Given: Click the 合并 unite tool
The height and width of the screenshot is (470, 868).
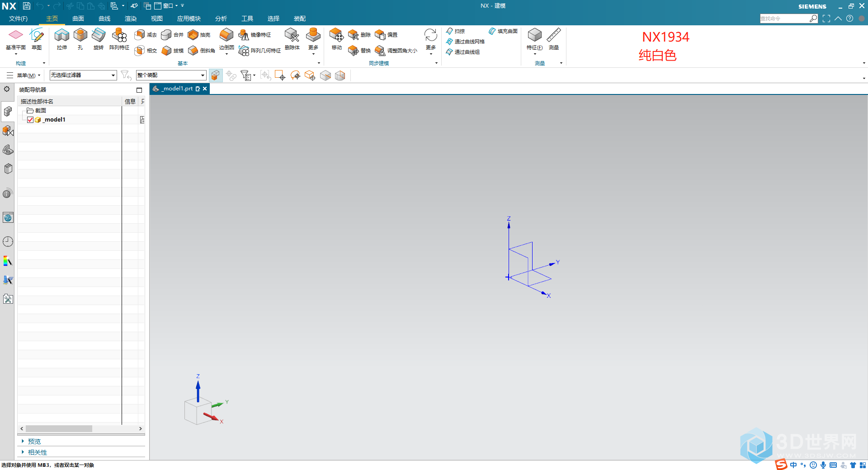Looking at the screenshot, I should coord(172,35).
